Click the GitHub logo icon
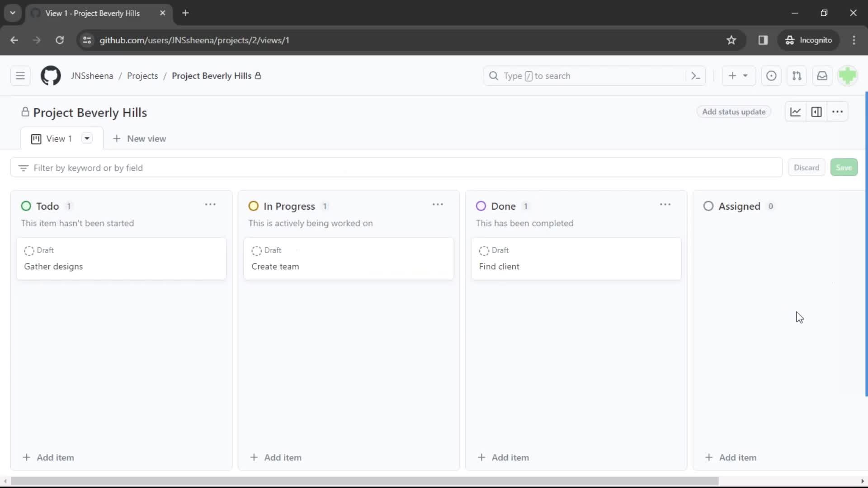The height and width of the screenshot is (488, 868). point(51,75)
